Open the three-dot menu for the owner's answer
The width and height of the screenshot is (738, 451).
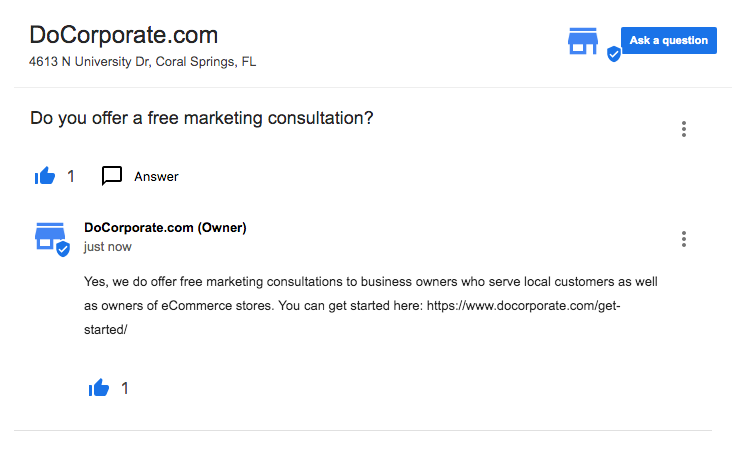click(684, 239)
